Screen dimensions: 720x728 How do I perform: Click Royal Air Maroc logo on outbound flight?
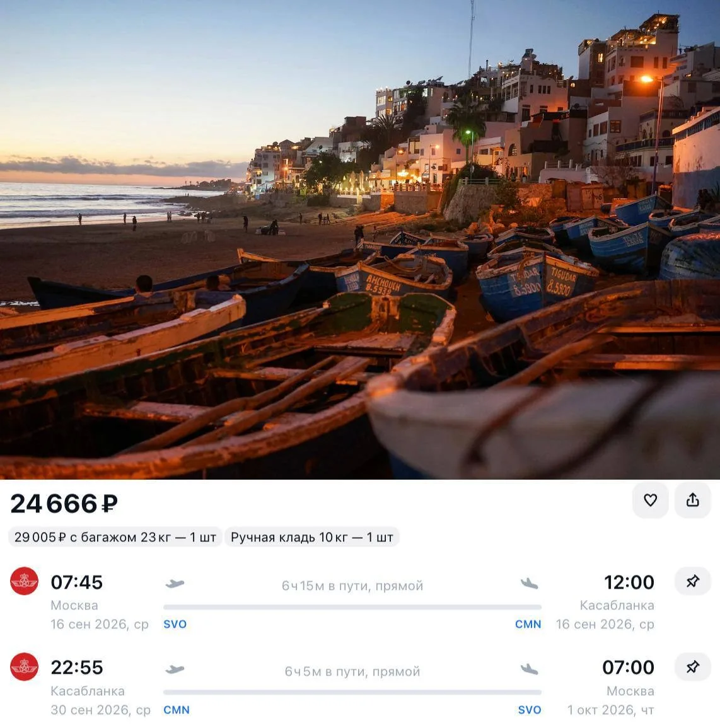pyautogui.click(x=24, y=581)
